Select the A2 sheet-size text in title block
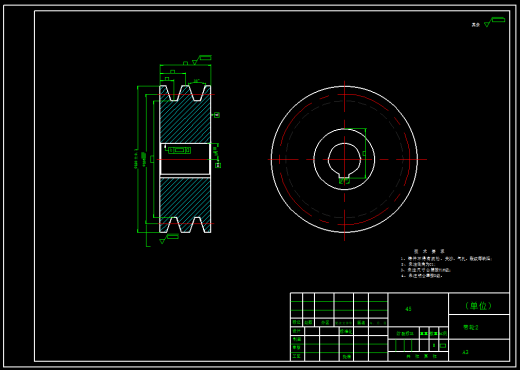Viewport: 520px width, 370px height. (x=465, y=352)
